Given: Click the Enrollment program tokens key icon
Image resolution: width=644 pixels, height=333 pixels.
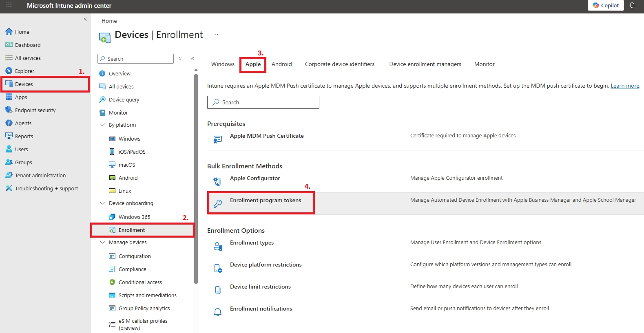Looking at the screenshot, I should point(218,203).
